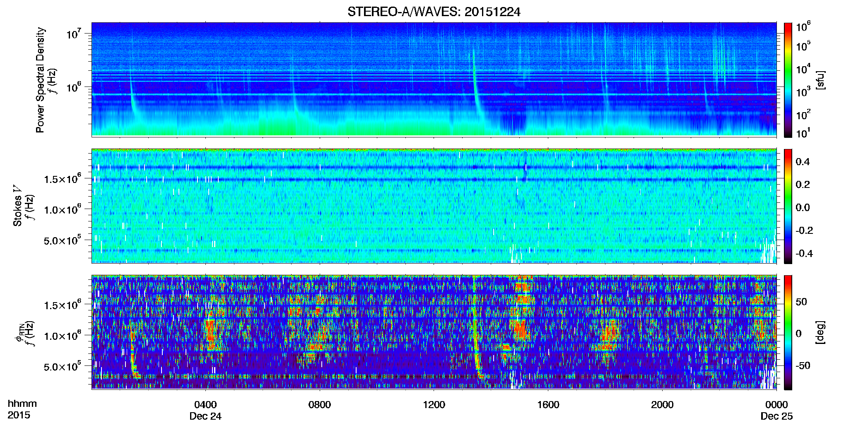Click the 0000 Dec 25 time tick label

coord(776,410)
